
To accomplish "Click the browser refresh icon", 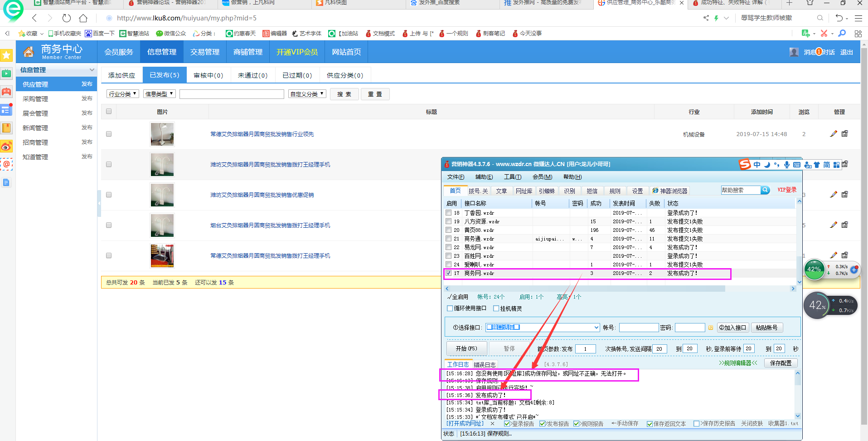I will [66, 18].
